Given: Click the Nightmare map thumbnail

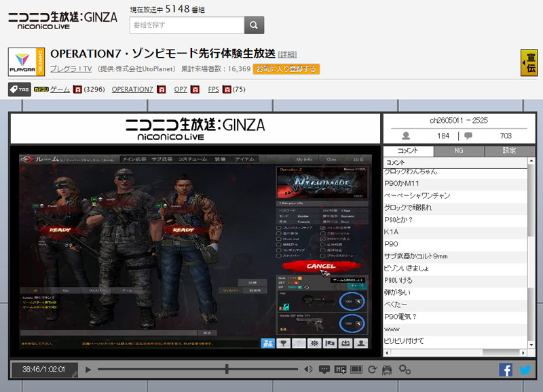Looking at the screenshot, I should 322,182.
